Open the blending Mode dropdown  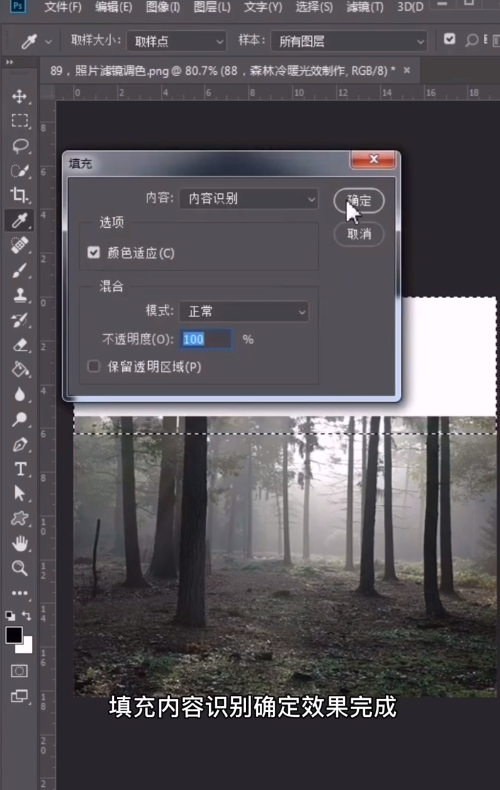tap(244, 311)
